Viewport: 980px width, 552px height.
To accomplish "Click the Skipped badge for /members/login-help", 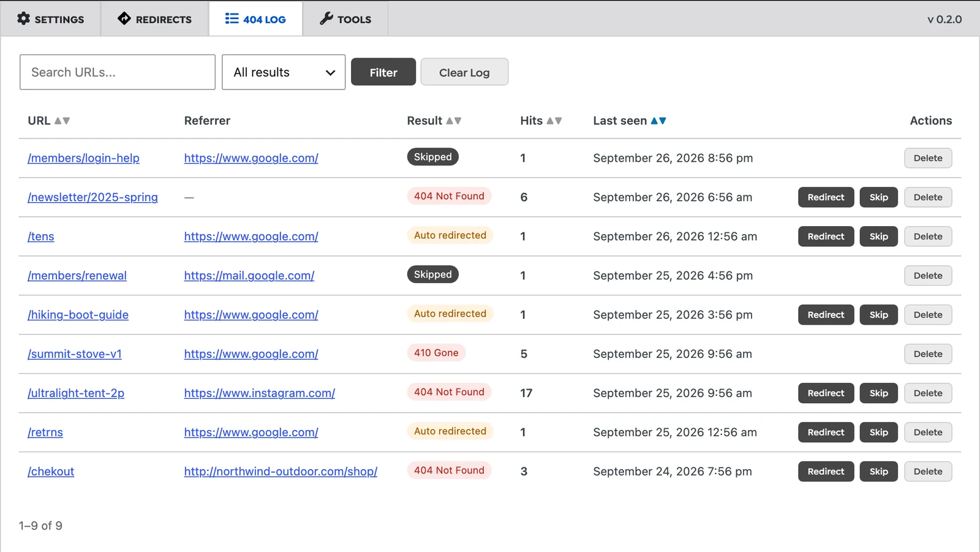I will tap(432, 157).
